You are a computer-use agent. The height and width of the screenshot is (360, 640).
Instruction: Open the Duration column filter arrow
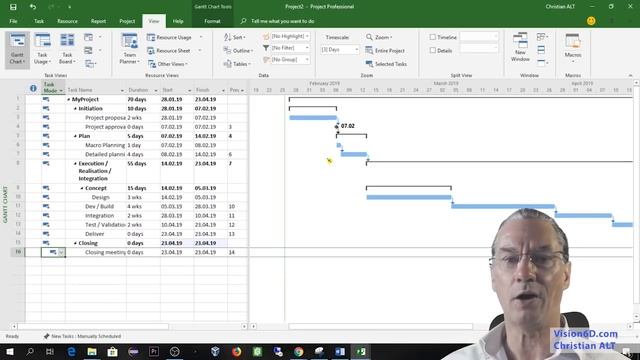(x=156, y=91)
